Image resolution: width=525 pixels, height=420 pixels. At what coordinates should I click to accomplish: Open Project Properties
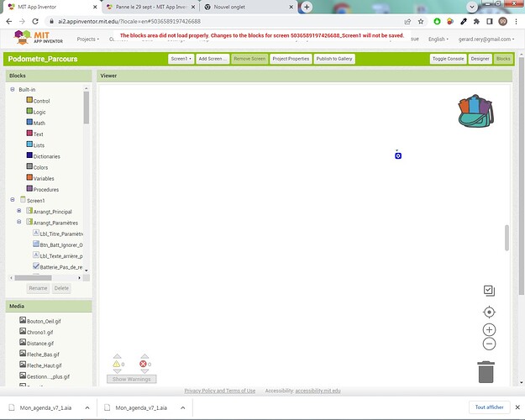point(291,59)
